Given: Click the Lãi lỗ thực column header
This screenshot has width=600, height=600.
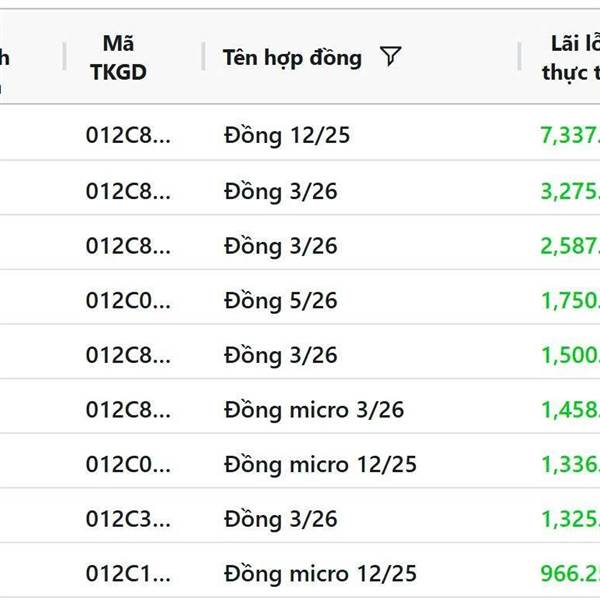Looking at the screenshot, I should (x=568, y=57).
